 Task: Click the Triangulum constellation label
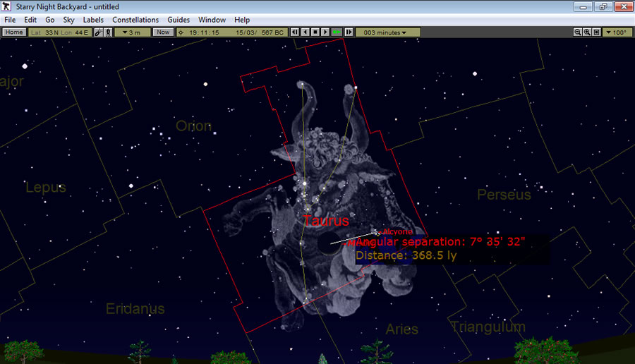pos(488,327)
